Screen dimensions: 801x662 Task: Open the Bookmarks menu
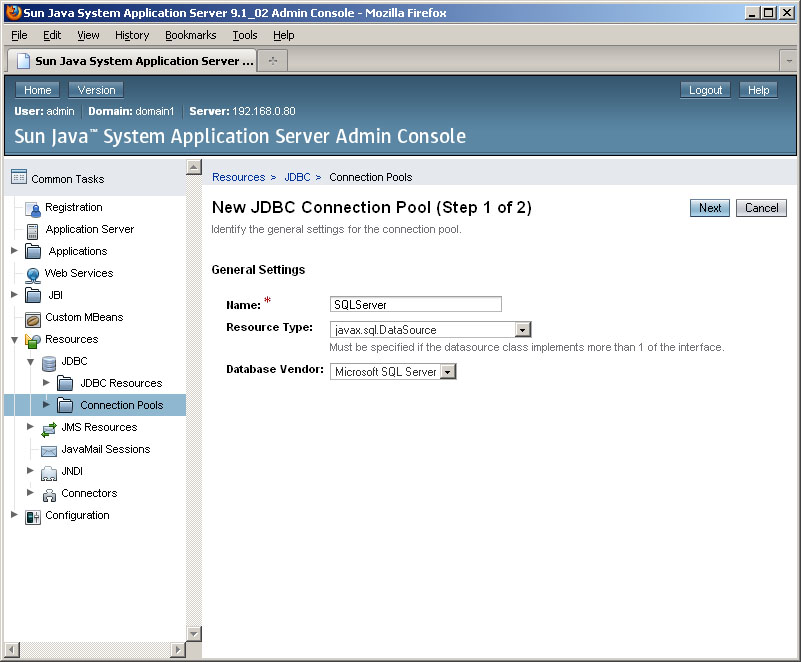pos(191,35)
